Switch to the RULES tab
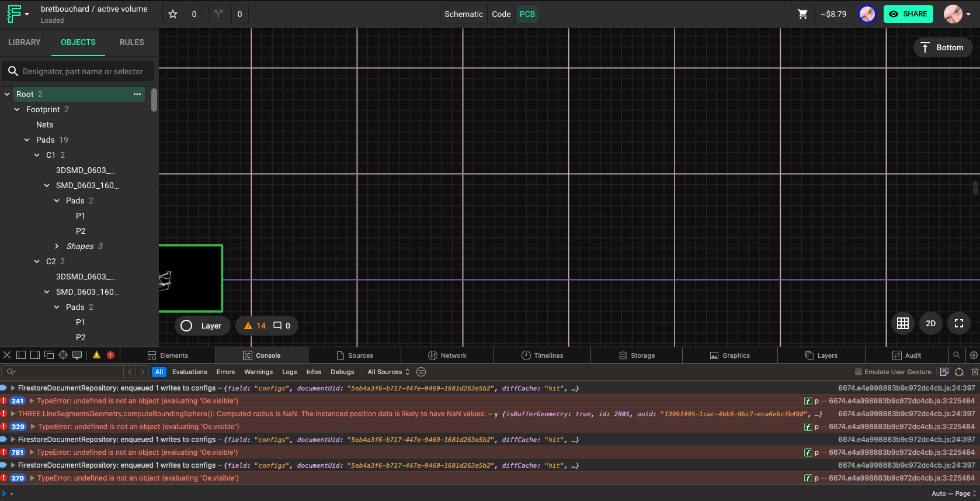980x501 pixels. [132, 42]
